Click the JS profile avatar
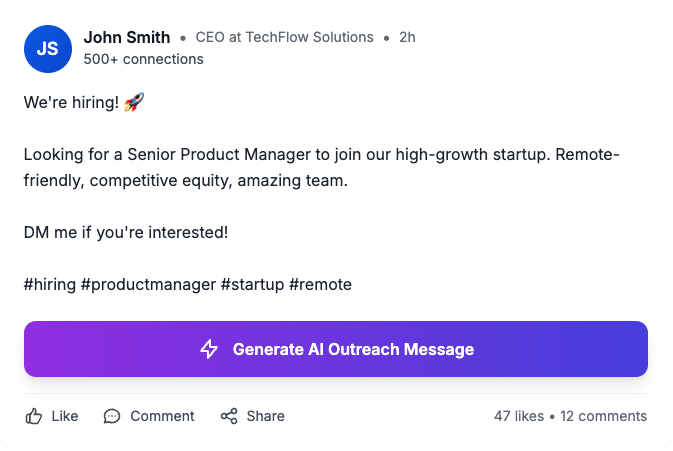The height and width of the screenshot is (451, 673). point(48,49)
